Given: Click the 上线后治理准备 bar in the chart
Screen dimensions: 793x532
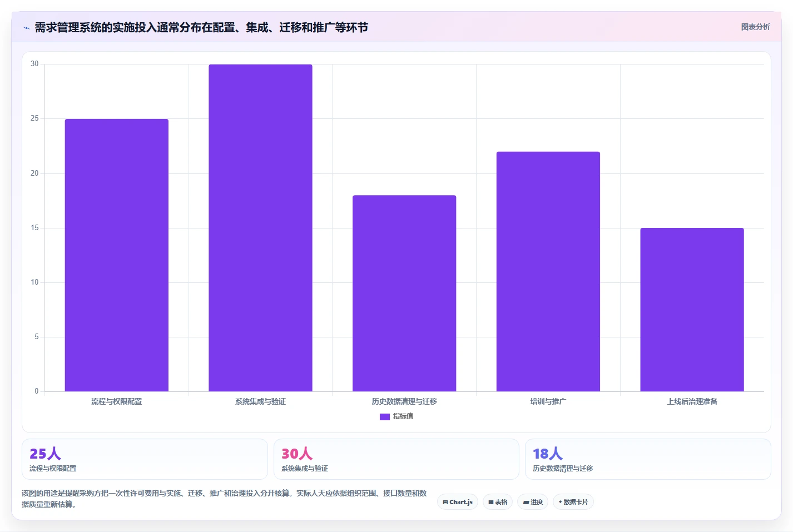Looking at the screenshot, I should [692, 310].
